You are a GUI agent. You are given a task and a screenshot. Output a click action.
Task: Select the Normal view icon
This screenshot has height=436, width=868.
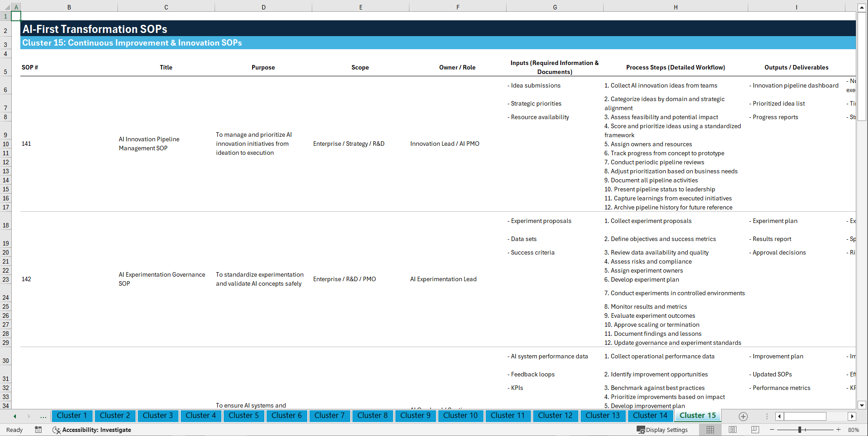710,430
